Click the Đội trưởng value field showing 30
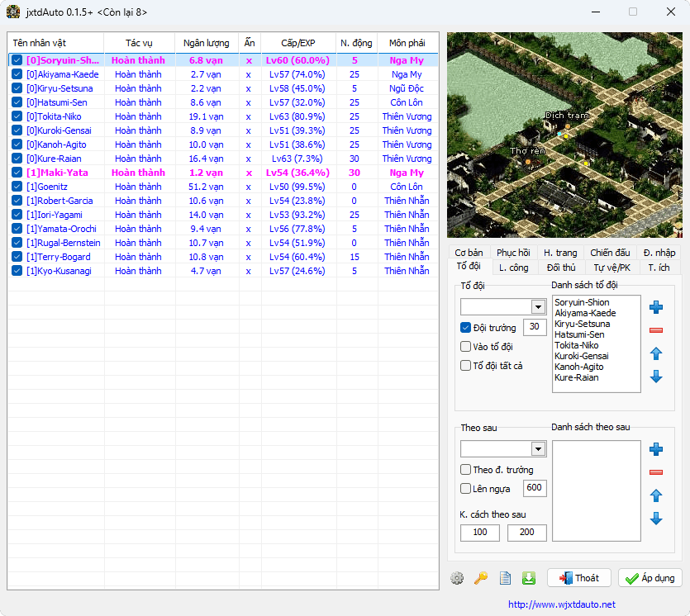Image resolution: width=690 pixels, height=616 pixels. point(535,328)
